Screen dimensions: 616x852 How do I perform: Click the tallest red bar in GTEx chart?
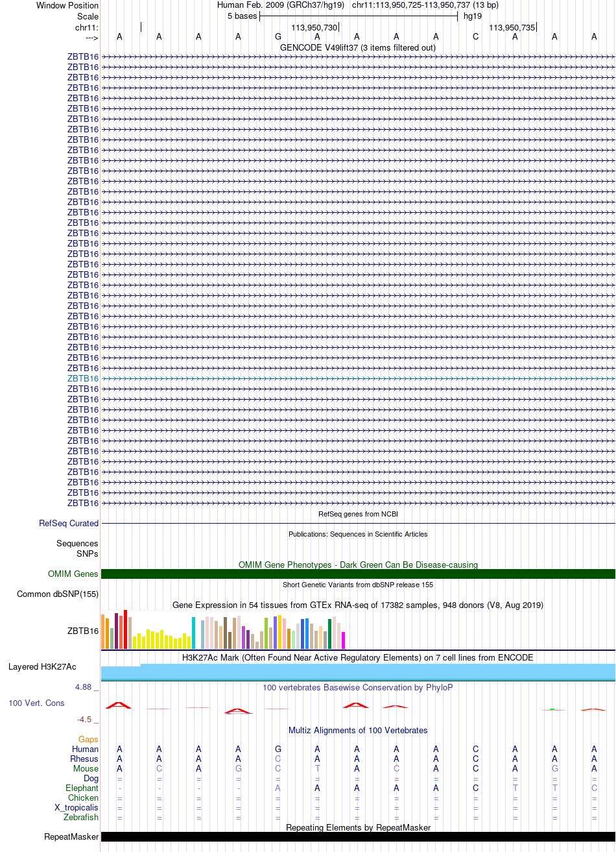(125, 629)
